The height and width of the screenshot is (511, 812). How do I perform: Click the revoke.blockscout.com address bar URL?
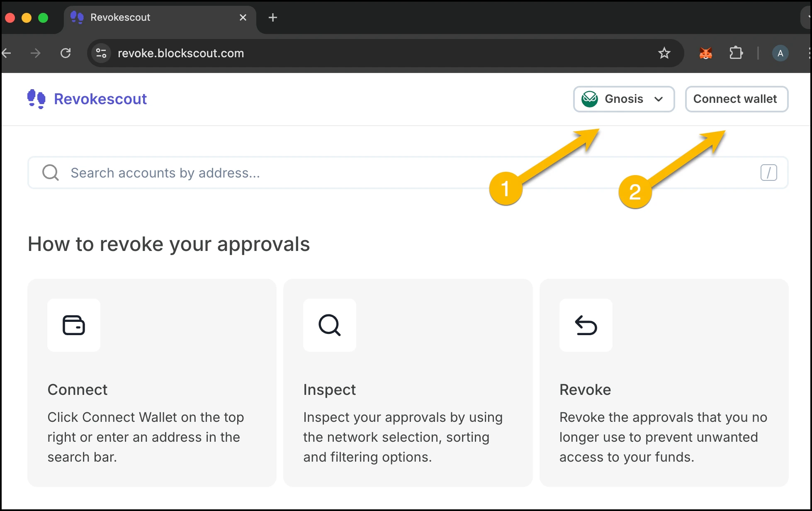click(181, 53)
